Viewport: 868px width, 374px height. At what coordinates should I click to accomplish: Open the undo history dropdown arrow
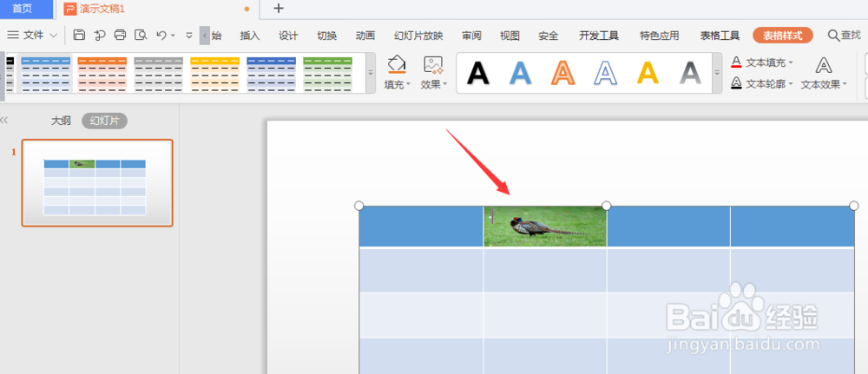click(173, 36)
